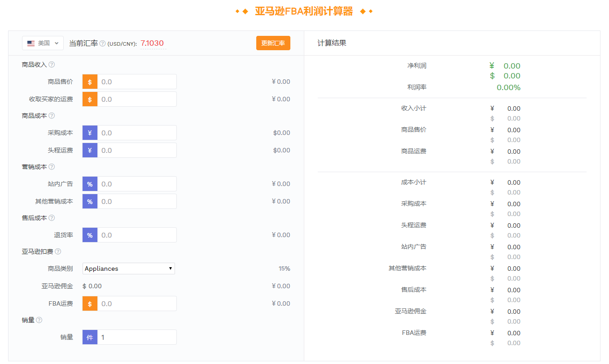
Task: Click the yuan icon of 采购成本 field
Action: 90,133
